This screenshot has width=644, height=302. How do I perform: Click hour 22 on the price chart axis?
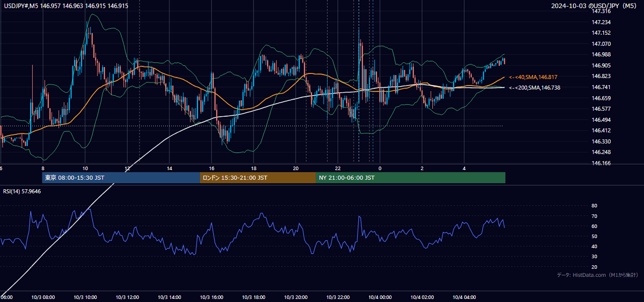click(x=338, y=169)
